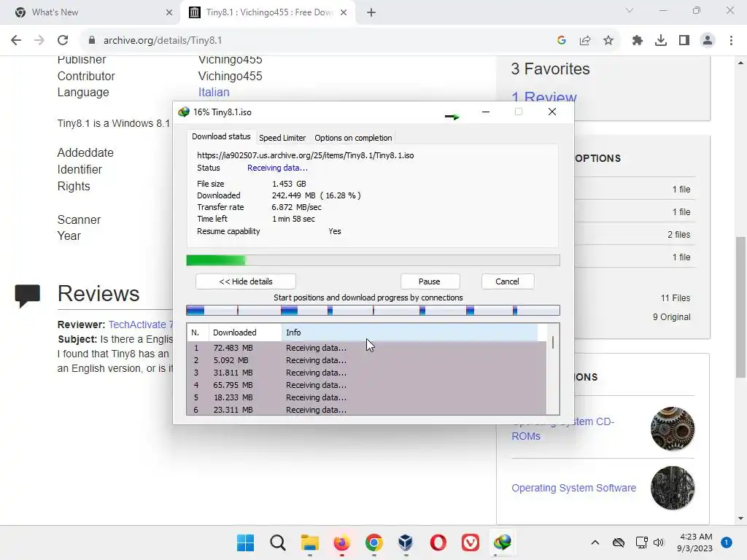View site information via the padlock icon
The height and width of the screenshot is (560, 747).
tap(92, 41)
